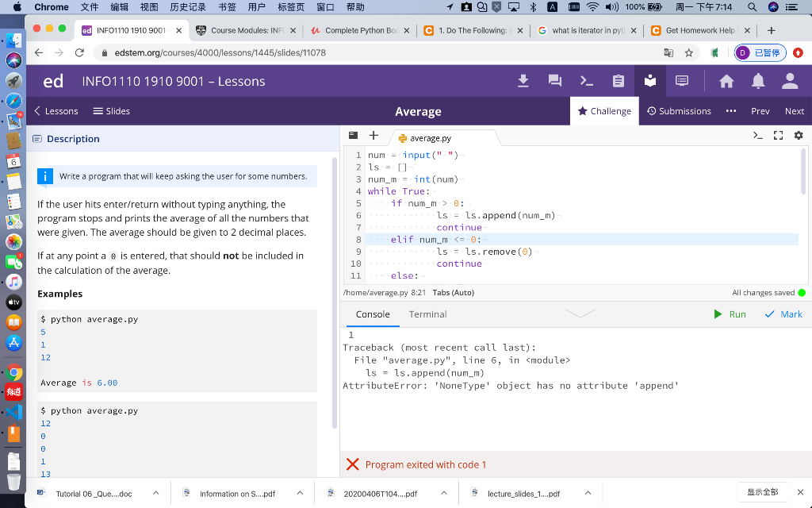Click the Chrome translate page icon
The height and width of the screenshot is (508, 812).
pos(668,52)
